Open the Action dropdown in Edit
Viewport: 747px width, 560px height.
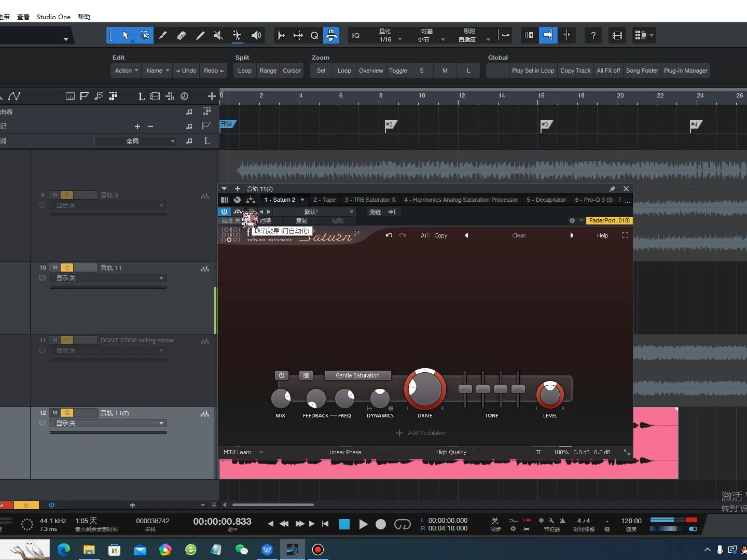(x=126, y=71)
